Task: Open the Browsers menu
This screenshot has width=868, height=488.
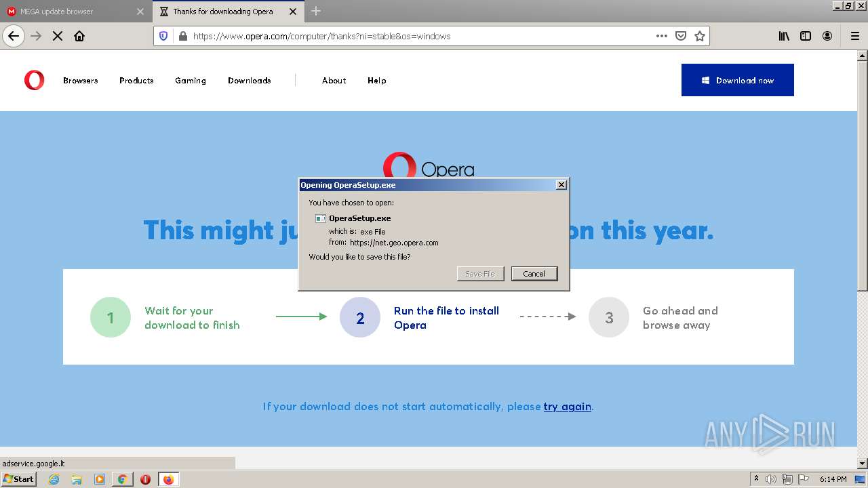Action: pos(81,81)
